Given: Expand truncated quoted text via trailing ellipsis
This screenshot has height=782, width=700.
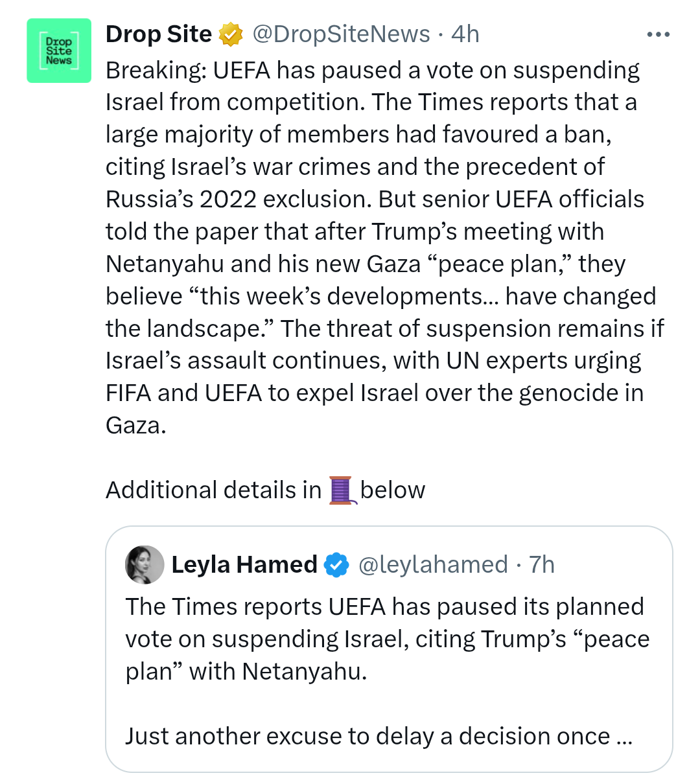Looking at the screenshot, I should (624, 737).
